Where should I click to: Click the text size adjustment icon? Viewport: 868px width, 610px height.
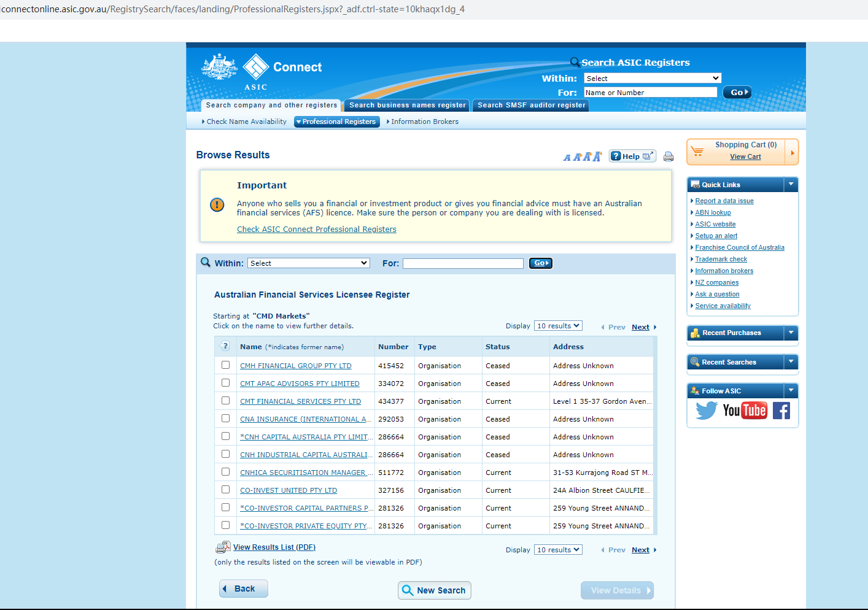coord(583,156)
